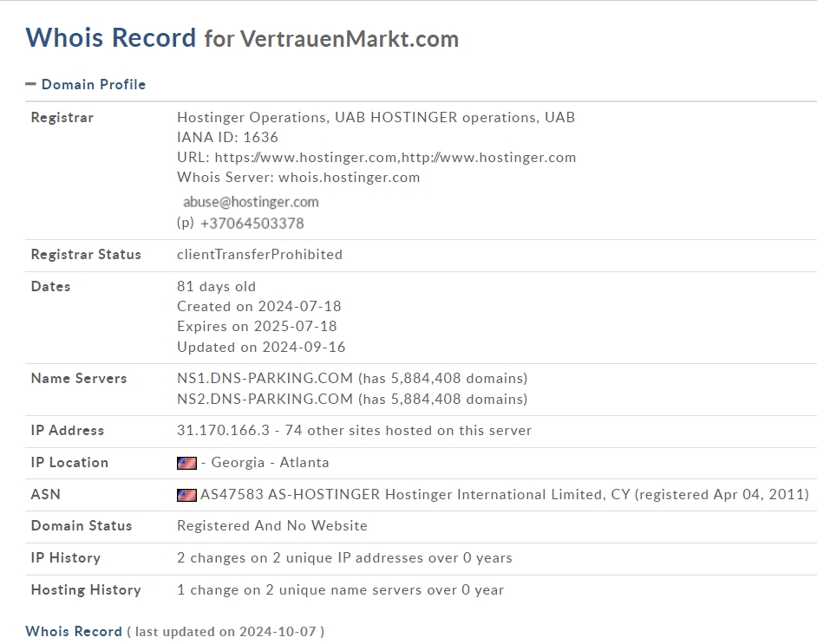Click the VertrauenMarkt.com domain title

tap(350, 39)
